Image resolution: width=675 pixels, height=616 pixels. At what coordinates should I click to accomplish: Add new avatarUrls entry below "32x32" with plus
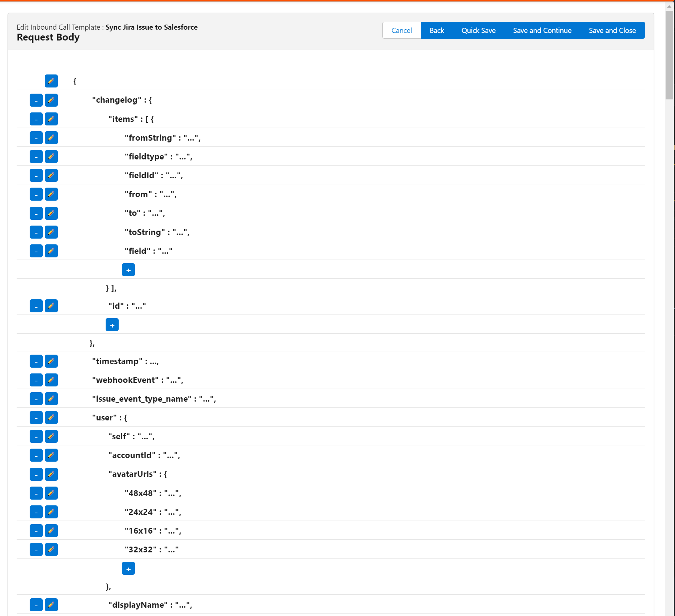[x=128, y=568]
